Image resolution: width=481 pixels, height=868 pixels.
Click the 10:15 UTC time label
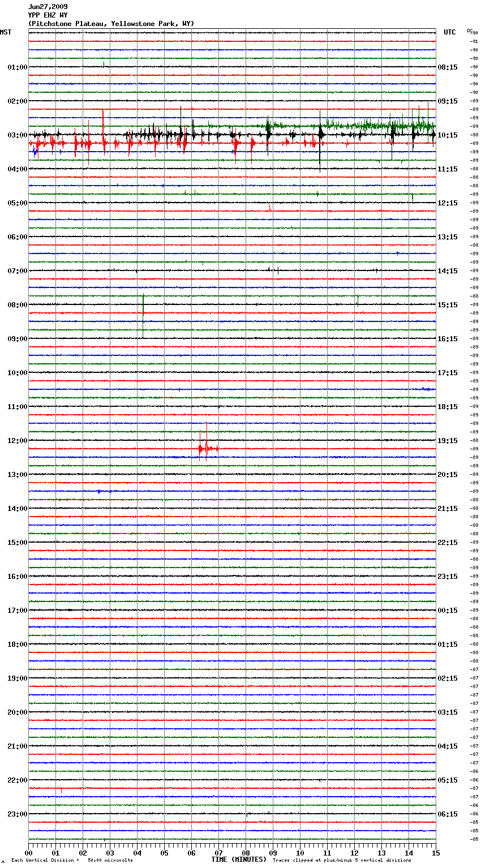tap(448, 135)
